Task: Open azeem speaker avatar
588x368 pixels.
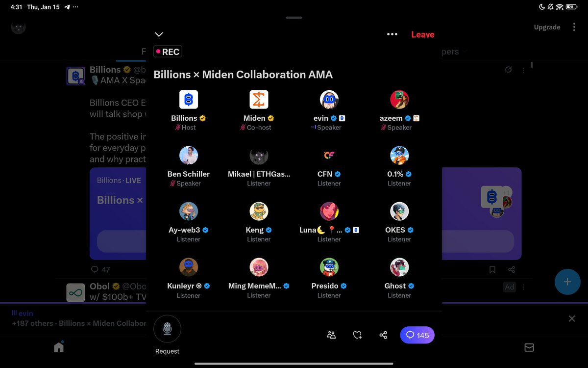Action: click(399, 100)
